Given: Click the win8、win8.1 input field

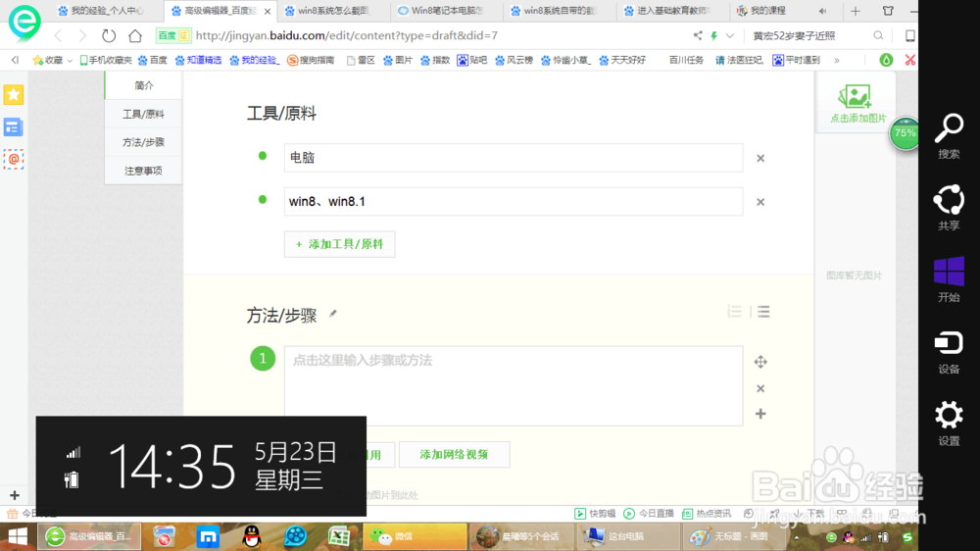Looking at the screenshot, I should [x=514, y=201].
